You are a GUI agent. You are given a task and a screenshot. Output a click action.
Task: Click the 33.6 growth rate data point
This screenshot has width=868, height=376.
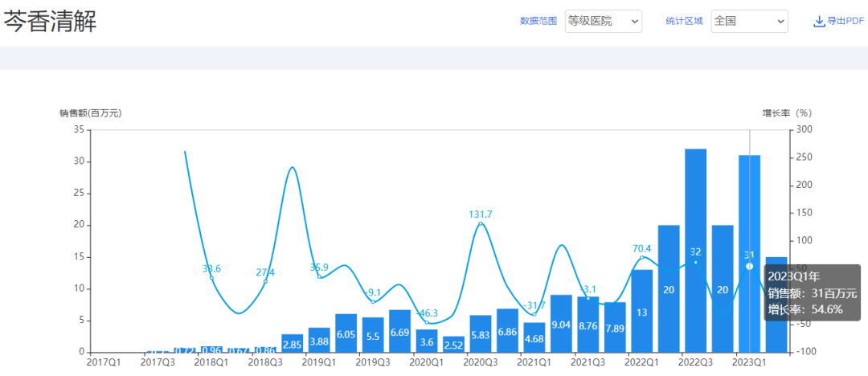pyautogui.click(x=211, y=278)
